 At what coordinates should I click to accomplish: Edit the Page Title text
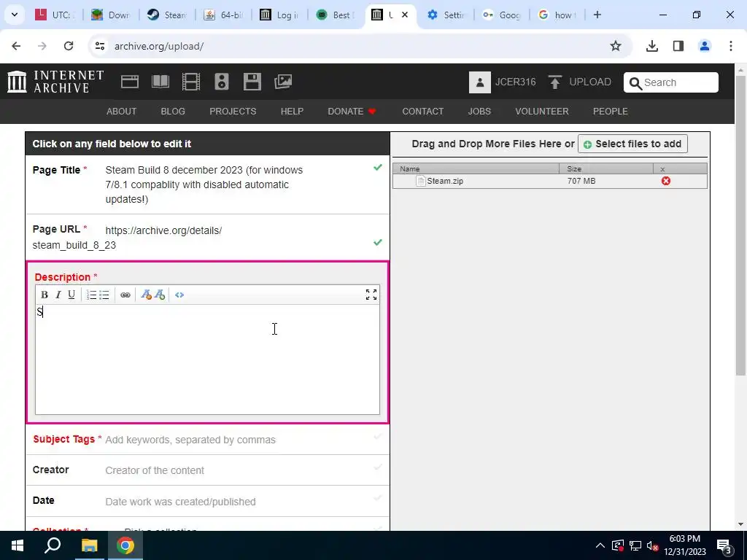204,184
